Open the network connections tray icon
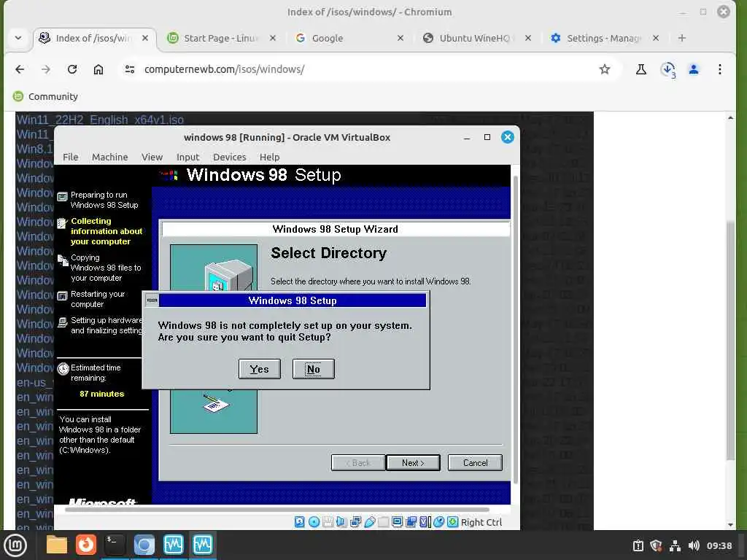 coord(675,545)
